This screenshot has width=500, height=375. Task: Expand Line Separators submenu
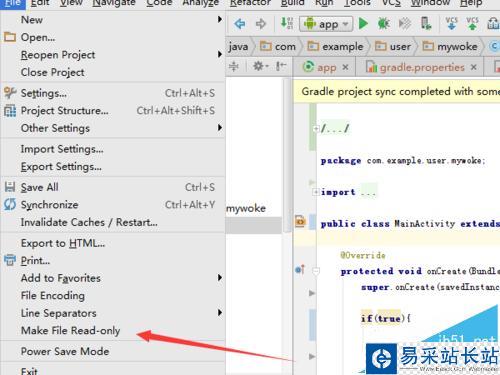(x=113, y=313)
